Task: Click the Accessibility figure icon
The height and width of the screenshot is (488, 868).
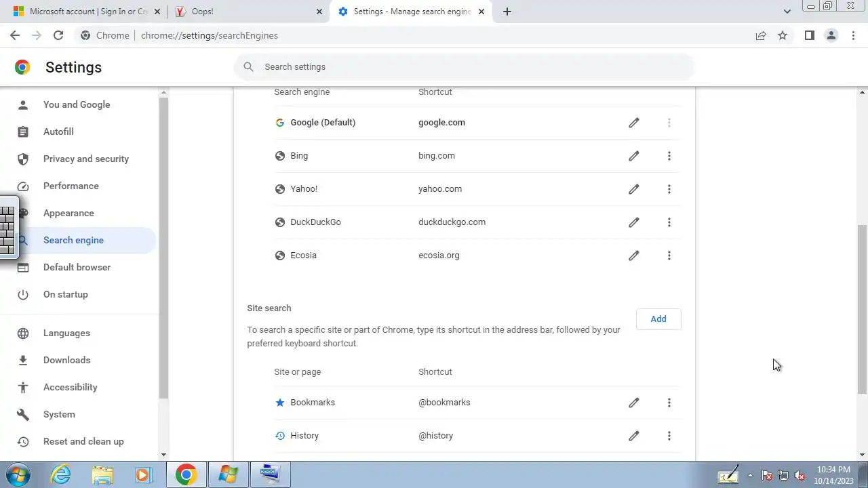Action: [23, 387]
